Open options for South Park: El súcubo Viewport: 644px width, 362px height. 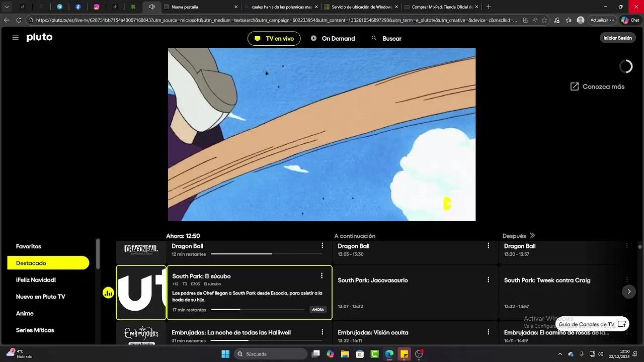coord(321,276)
